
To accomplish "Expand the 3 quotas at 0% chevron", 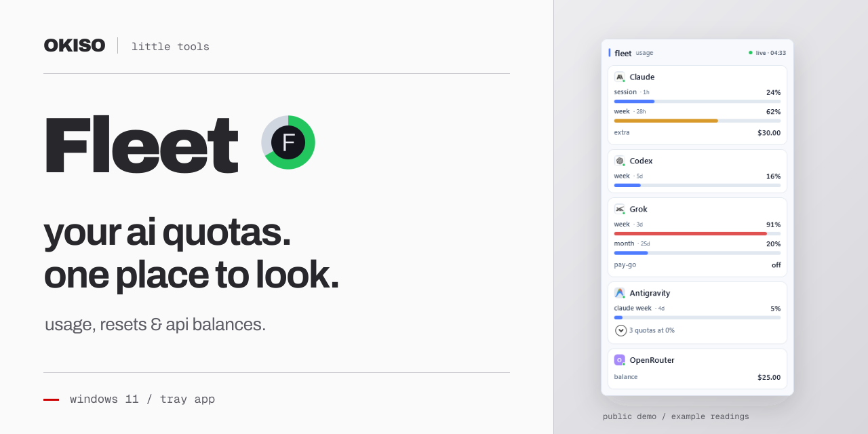I will click(621, 330).
